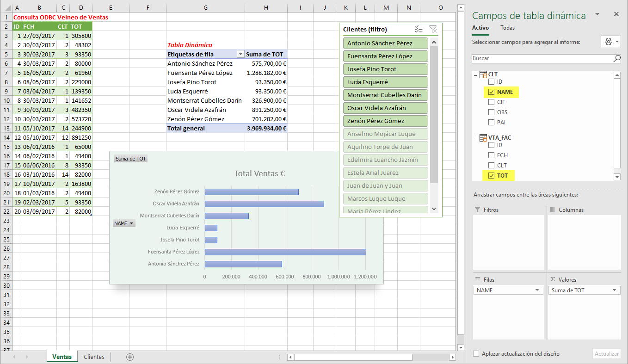Close the Campos de tabla dinámica pane
The image size is (628, 364).
[616, 14]
